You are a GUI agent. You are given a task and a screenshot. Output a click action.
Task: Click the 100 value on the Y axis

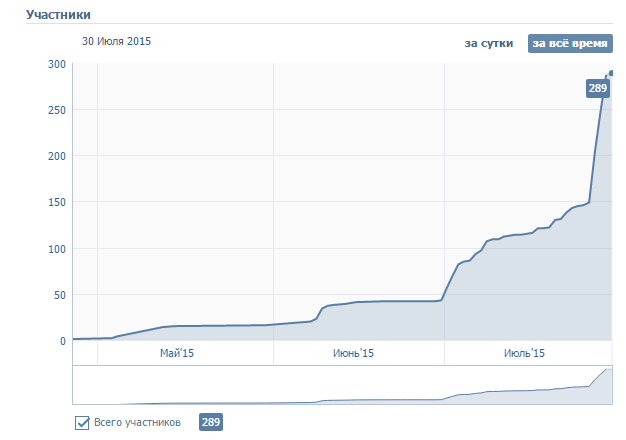(57, 249)
